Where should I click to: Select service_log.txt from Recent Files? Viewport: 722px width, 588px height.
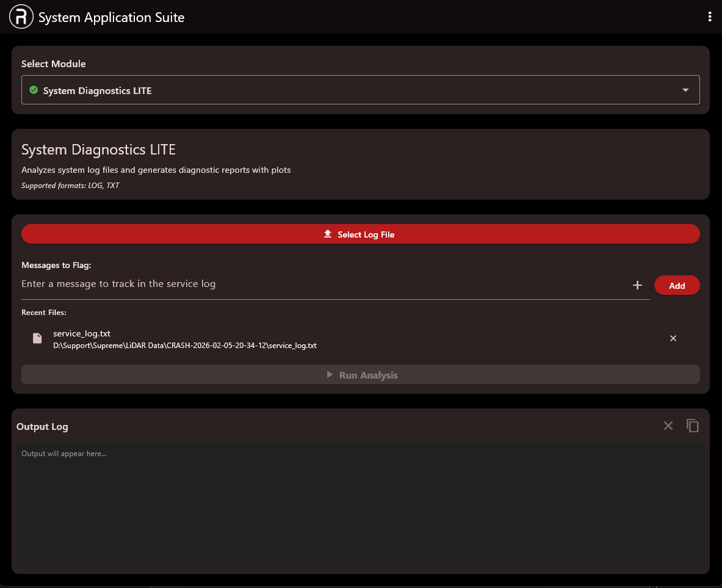pos(82,333)
